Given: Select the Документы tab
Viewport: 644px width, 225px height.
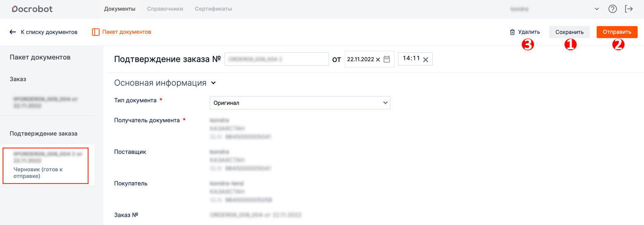Looking at the screenshot, I should (119, 9).
